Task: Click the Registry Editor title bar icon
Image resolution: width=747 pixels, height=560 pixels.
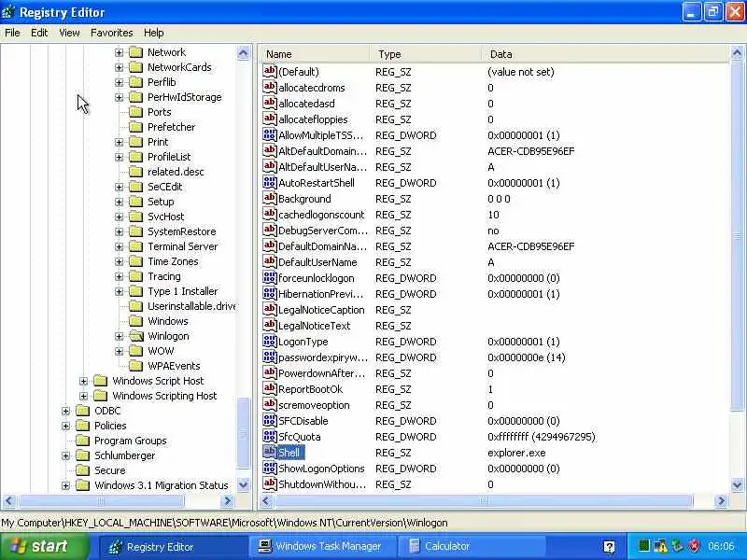Action: point(8,12)
